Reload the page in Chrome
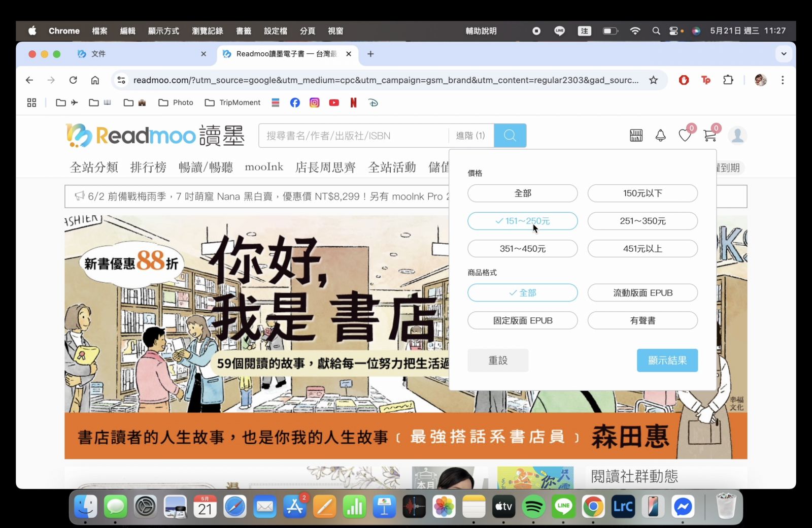 (x=73, y=80)
